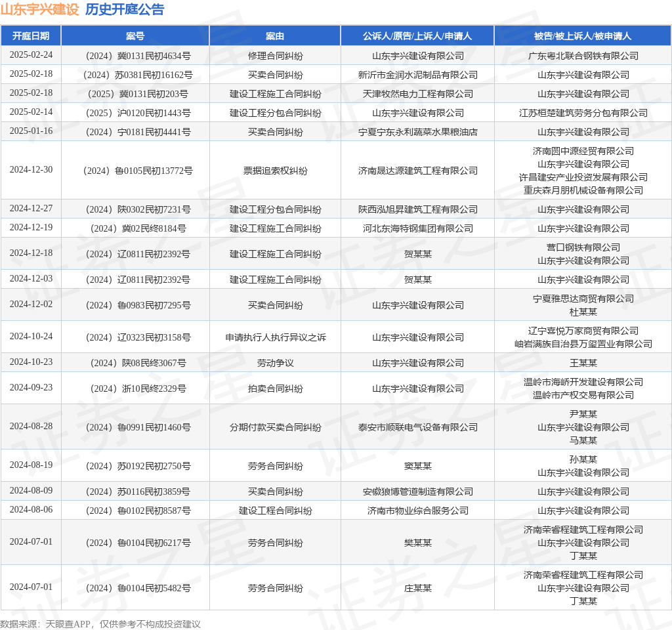Click defendant 辽宁喜悦万家商贸有限公司
672x630 pixels.
(583, 331)
